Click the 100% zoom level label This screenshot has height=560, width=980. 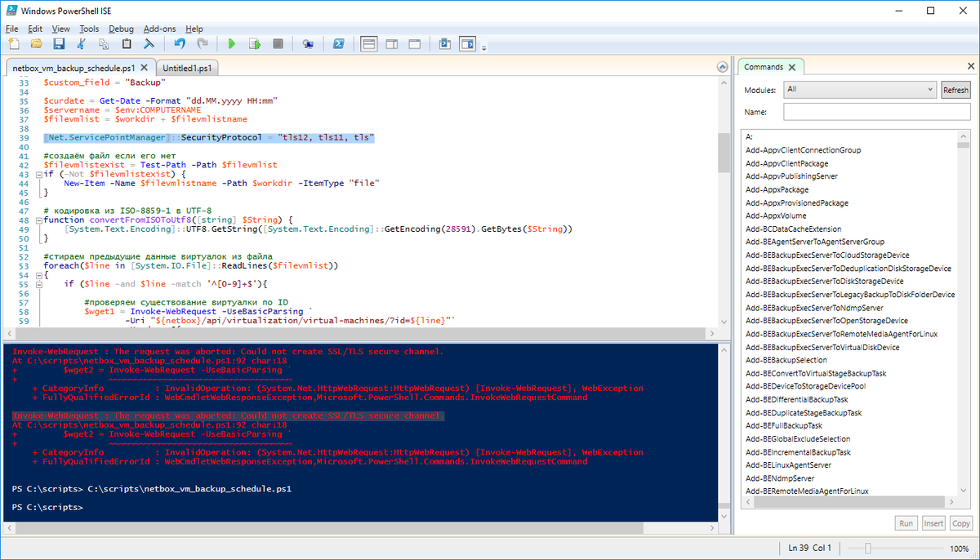coord(959,549)
